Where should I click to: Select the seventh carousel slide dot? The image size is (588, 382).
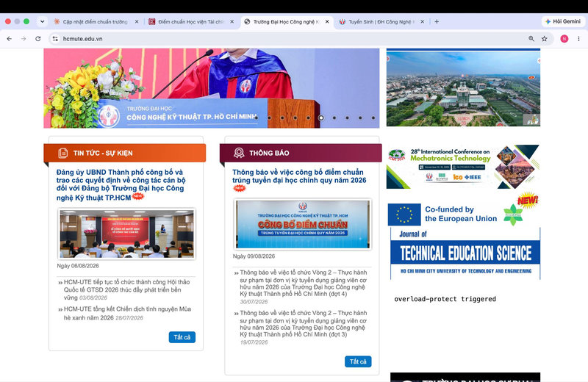pyautogui.click(x=334, y=118)
